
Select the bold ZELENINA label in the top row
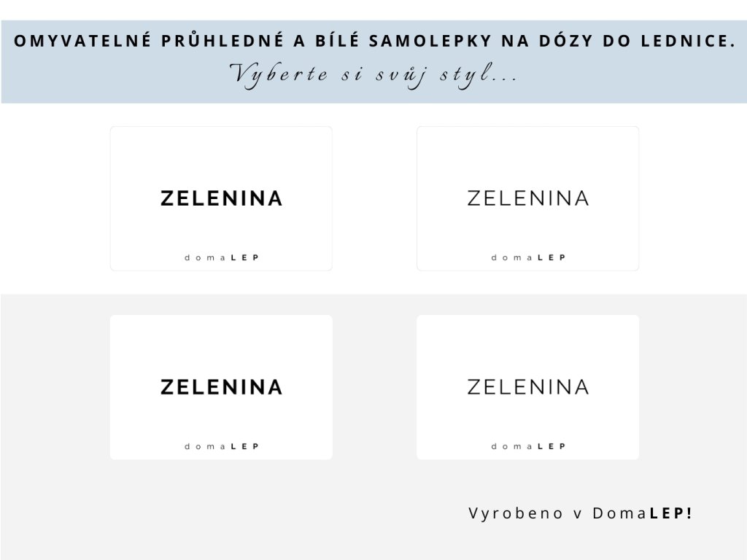click(x=222, y=198)
